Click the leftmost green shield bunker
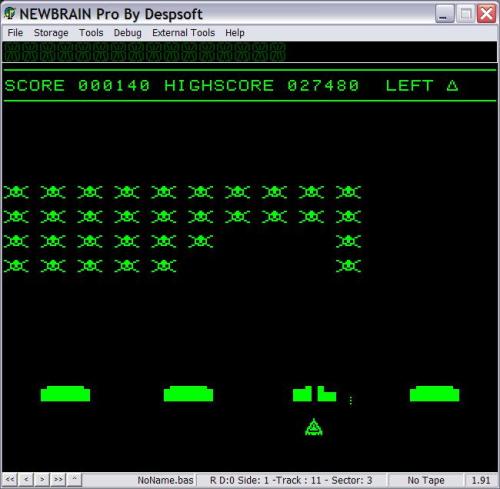500x489 pixels. pos(65,394)
